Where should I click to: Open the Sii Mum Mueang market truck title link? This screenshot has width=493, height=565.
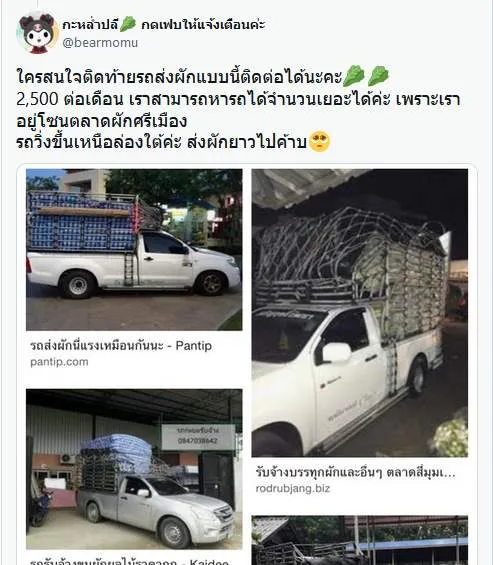[355, 472]
